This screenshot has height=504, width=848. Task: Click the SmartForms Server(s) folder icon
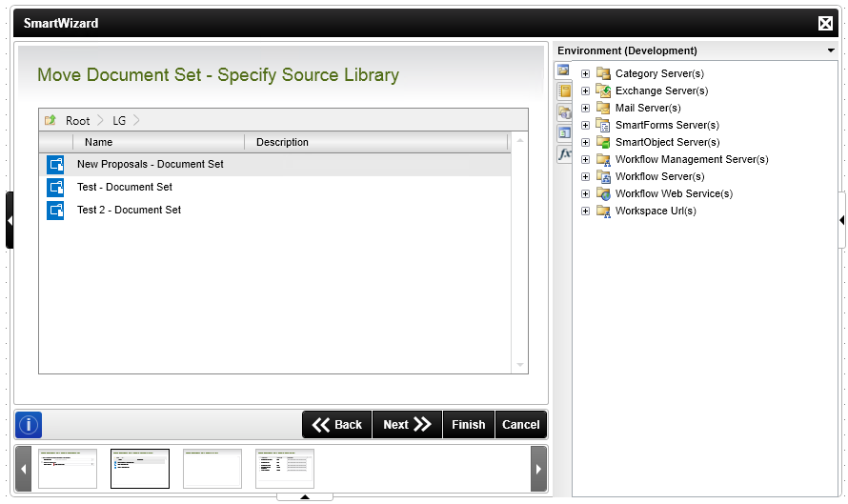(603, 125)
